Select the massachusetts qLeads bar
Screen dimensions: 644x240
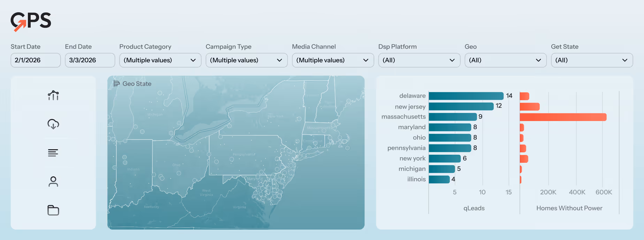click(x=453, y=117)
